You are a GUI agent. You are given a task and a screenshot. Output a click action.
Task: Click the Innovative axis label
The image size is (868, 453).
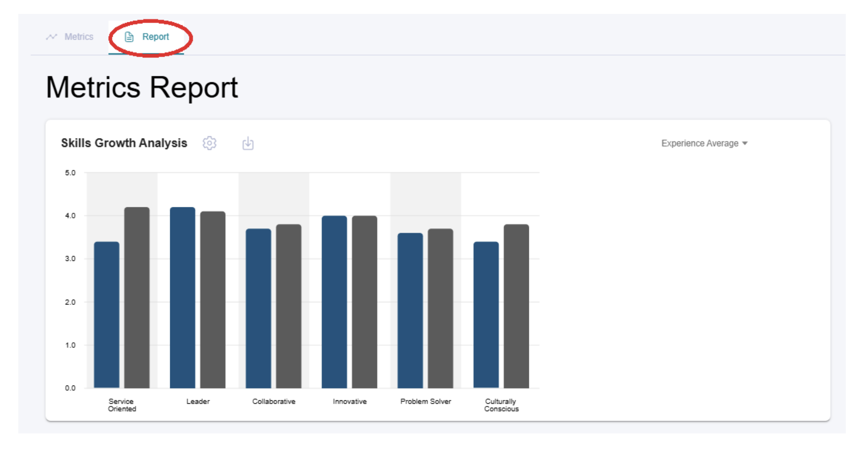350,401
